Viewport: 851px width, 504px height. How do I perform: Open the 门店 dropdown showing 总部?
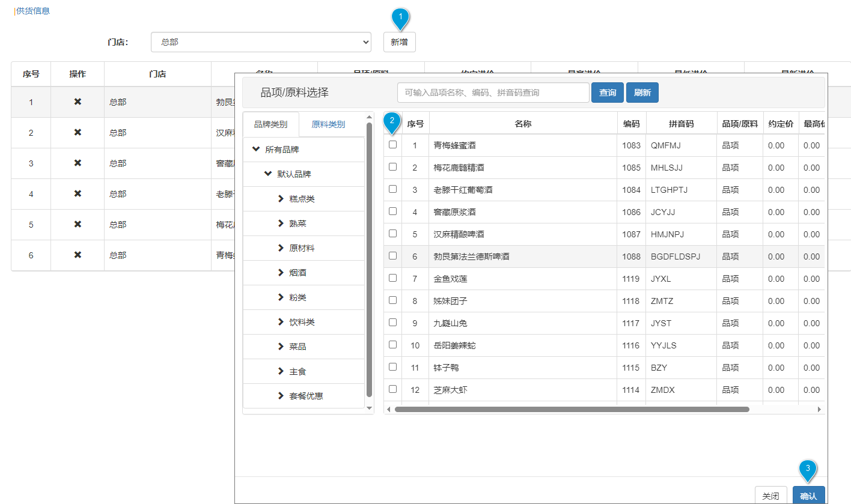[x=261, y=42]
